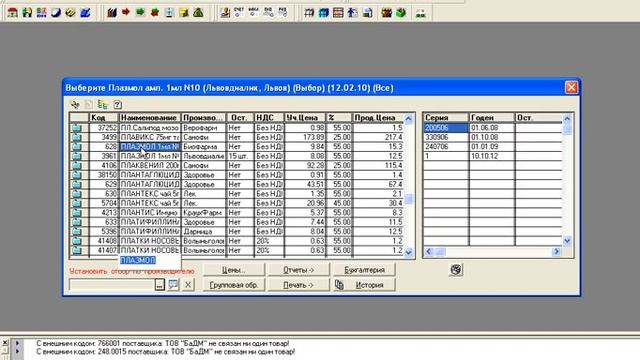Click the red house icon in main toolbar
This screenshot has width=640, height=360.
pyautogui.click(x=13, y=13)
